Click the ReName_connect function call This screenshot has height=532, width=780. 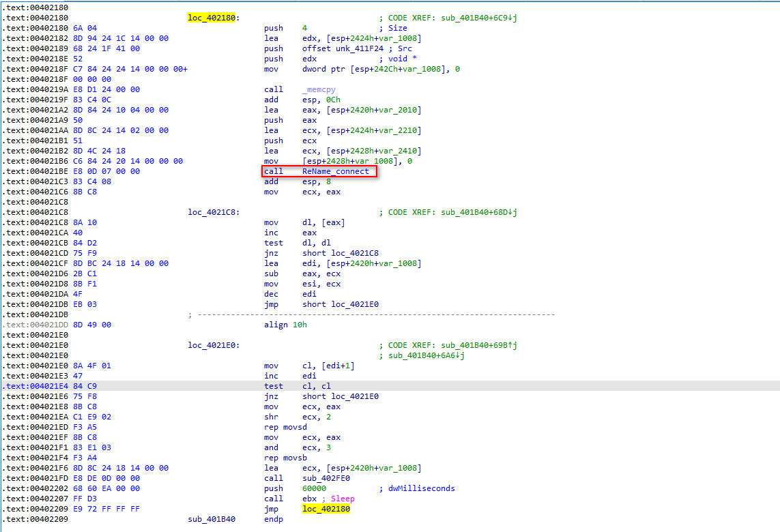336,171
